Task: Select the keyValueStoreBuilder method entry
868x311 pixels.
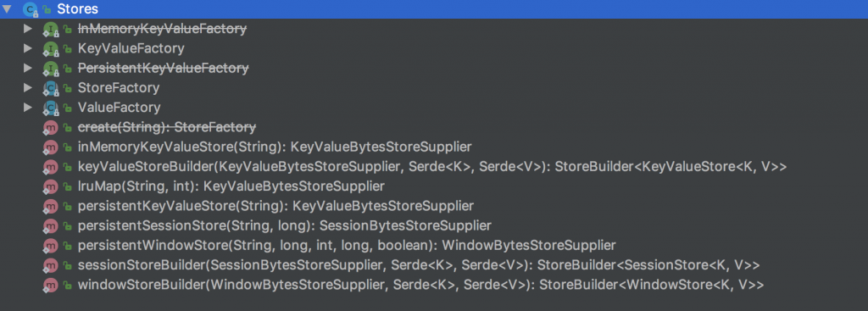Action: (x=432, y=167)
